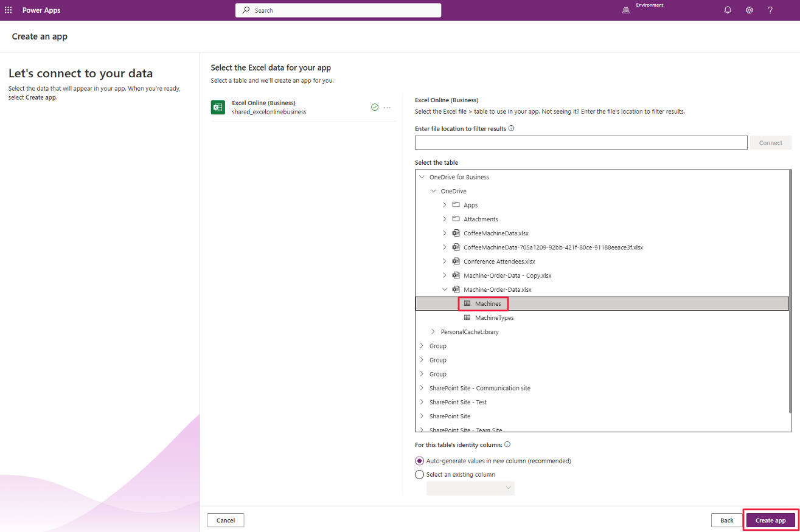Viewport: 800px width, 532px height.
Task: Click the Machine-Order-Data.xlsx file icon
Action: [x=456, y=289]
